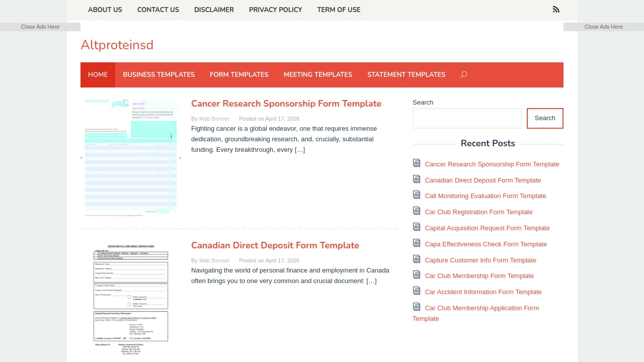The height and width of the screenshot is (362, 644).
Task: Dismiss the right side ad banner
Action: pyautogui.click(x=603, y=27)
